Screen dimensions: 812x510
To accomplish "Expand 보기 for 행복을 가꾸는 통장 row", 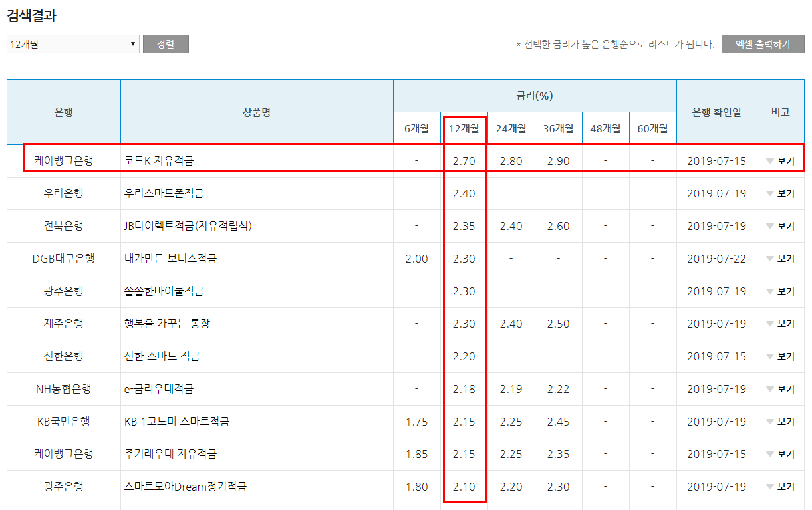I will click(780, 324).
